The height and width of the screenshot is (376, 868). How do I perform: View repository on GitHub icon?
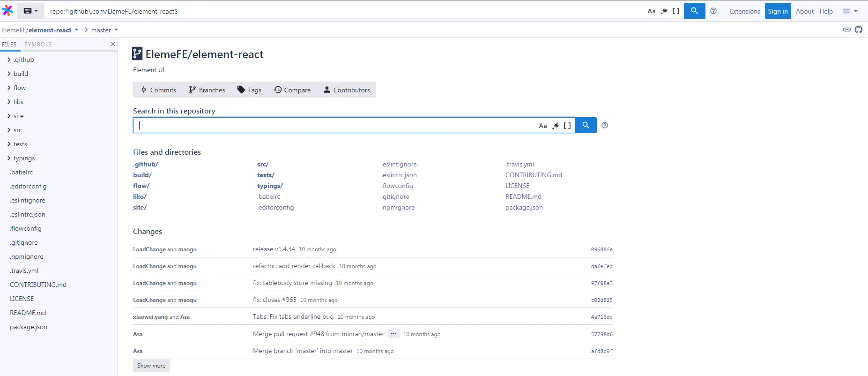click(858, 30)
